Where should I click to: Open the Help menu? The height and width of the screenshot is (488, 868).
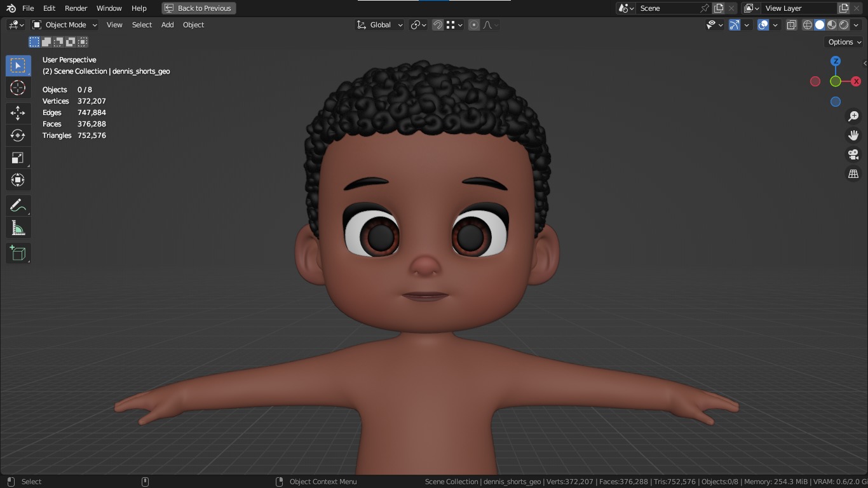(x=139, y=8)
